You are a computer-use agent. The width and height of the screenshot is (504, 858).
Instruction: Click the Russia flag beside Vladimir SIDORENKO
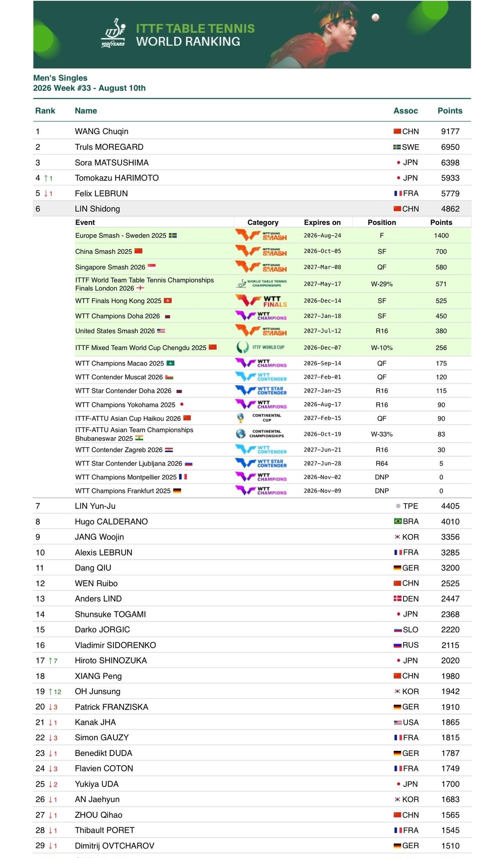coord(397,645)
